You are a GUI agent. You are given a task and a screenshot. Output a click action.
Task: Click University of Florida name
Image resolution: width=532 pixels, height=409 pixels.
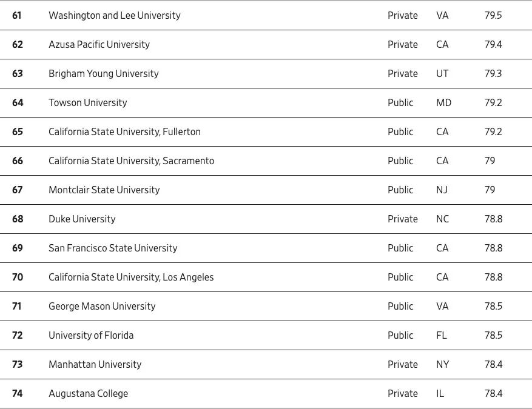coord(91,336)
